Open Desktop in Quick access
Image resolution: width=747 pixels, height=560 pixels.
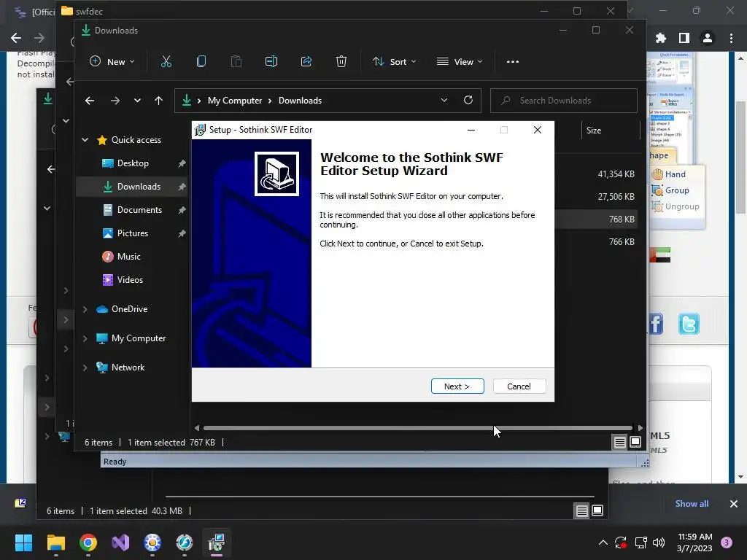pyautogui.click(x=133, y=163)
